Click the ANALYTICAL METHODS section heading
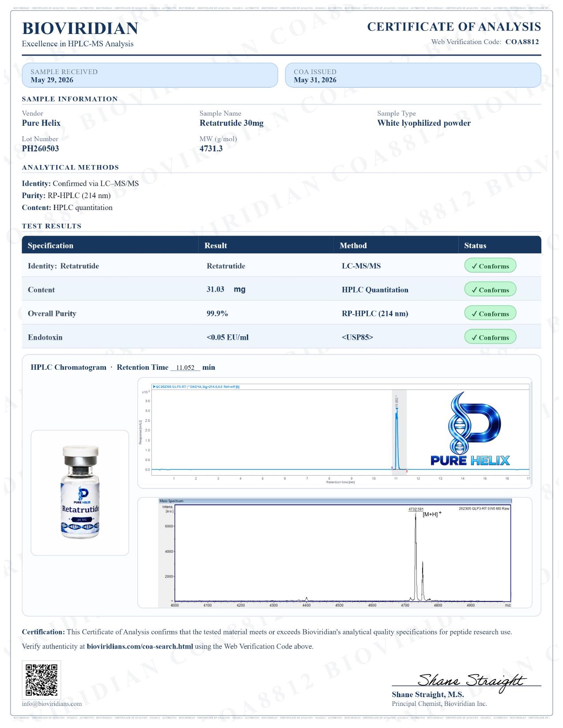The image size is (563, 728). click(x=70, y=168)
